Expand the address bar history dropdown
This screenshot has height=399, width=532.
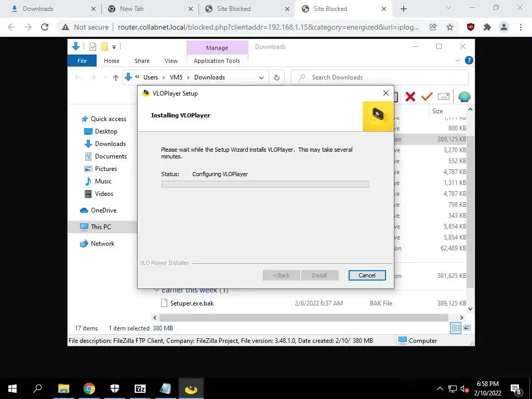tap(261, 78)
